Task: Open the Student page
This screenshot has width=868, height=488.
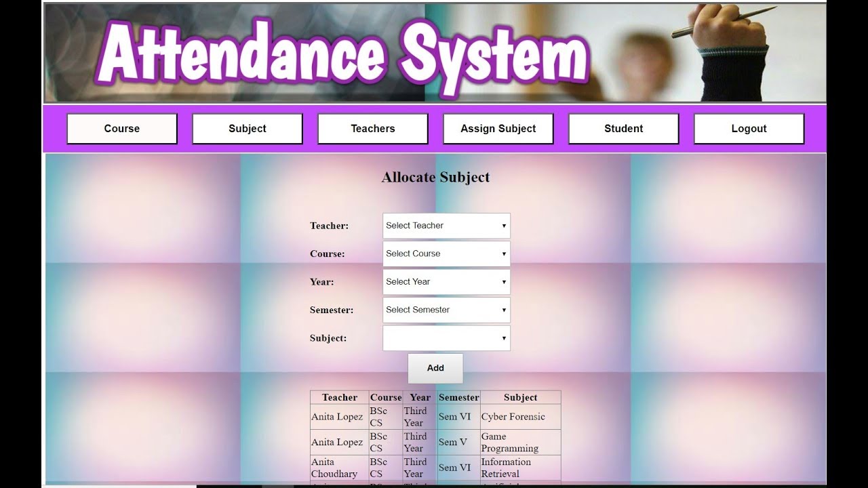Action: click(624, 129)
